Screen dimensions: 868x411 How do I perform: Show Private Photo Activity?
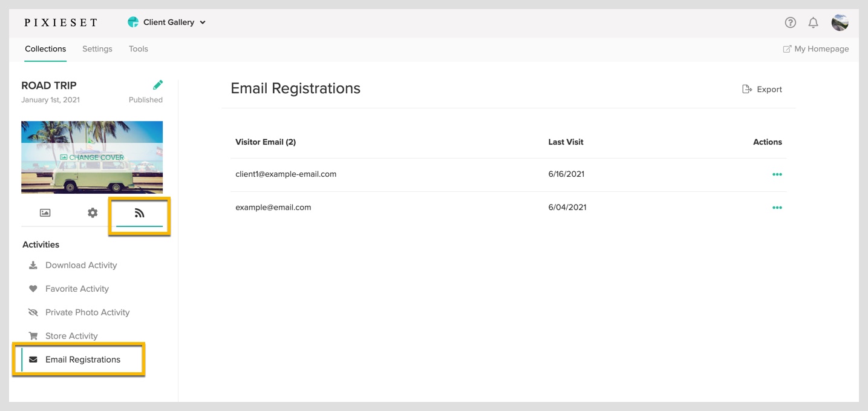click(87, 312)
